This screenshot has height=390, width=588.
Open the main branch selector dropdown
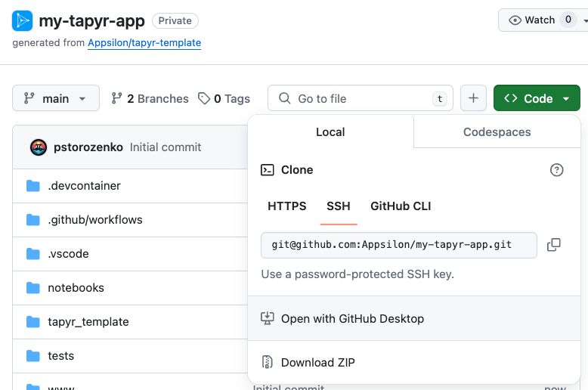coord(56,98)
